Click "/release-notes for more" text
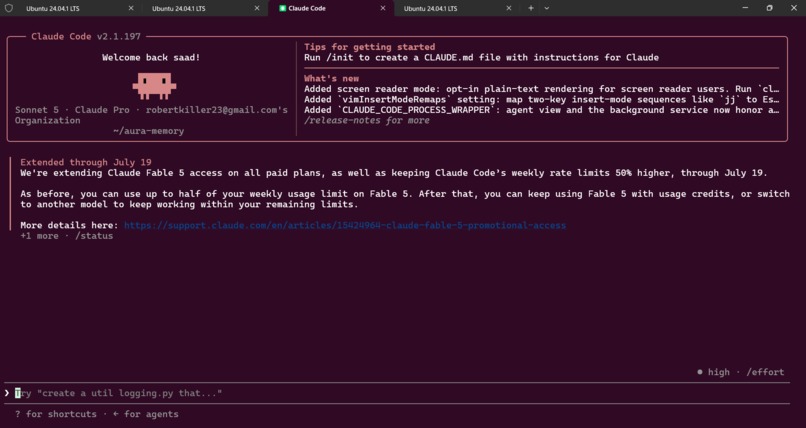Screen dimensions: 806x428 pos(367,120)
